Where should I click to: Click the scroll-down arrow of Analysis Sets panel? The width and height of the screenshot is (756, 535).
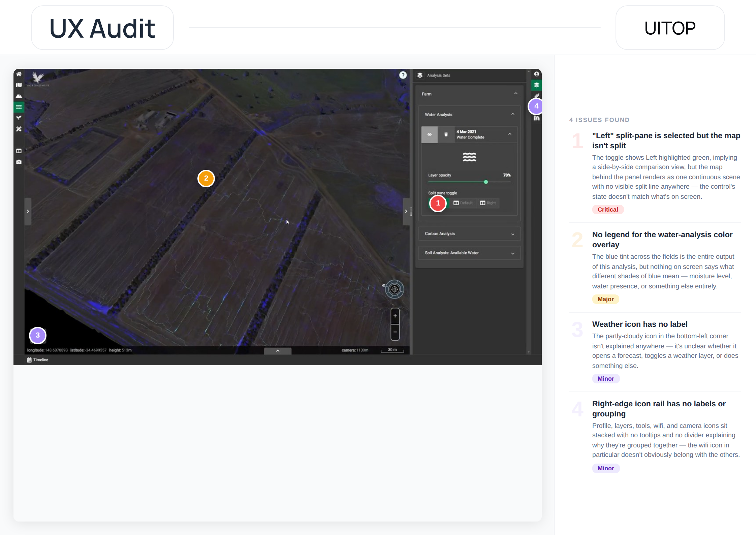pos(529,352)
